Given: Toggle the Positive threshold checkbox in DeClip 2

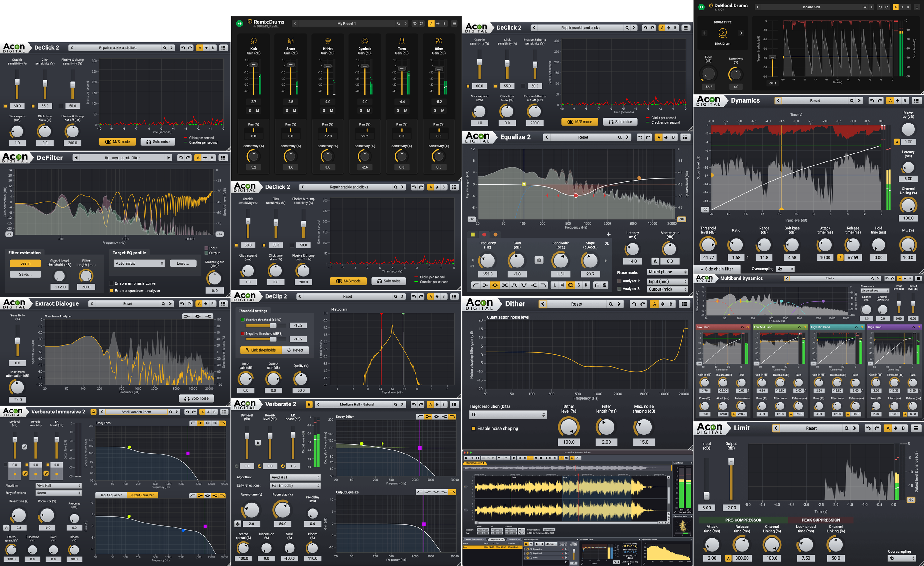Looking at the screenshot, I should point(243,320).
